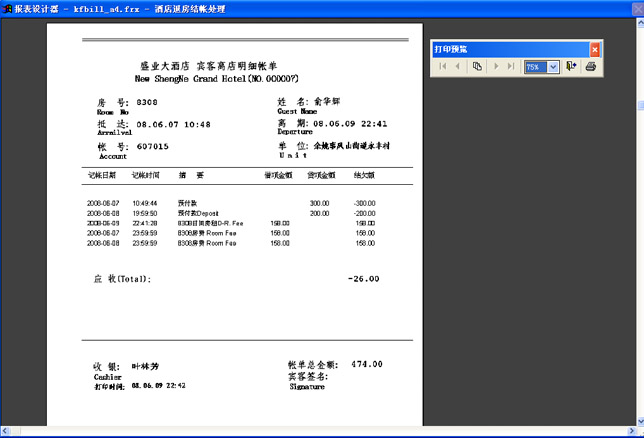The width and height of the screenshot is (644, 438).
Task: Go to previous page of preview
Action: point(458,66)
